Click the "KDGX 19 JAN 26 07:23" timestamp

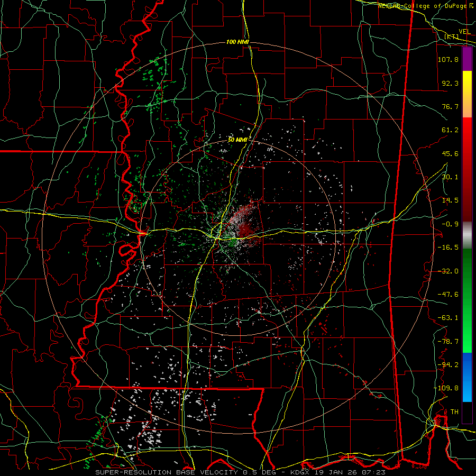[x=338, y=472]
